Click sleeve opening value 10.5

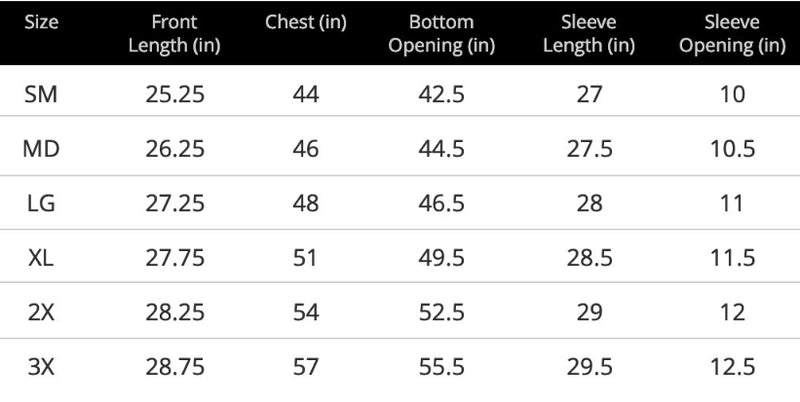pos(733,149)
